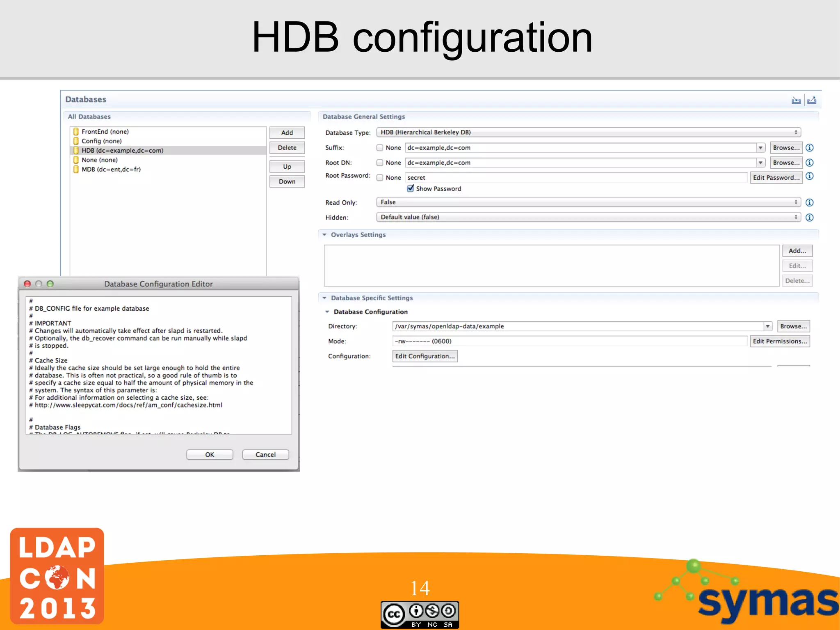Click Edit Permissions button
Screen dimensions: 840x630
click(780, 341)
